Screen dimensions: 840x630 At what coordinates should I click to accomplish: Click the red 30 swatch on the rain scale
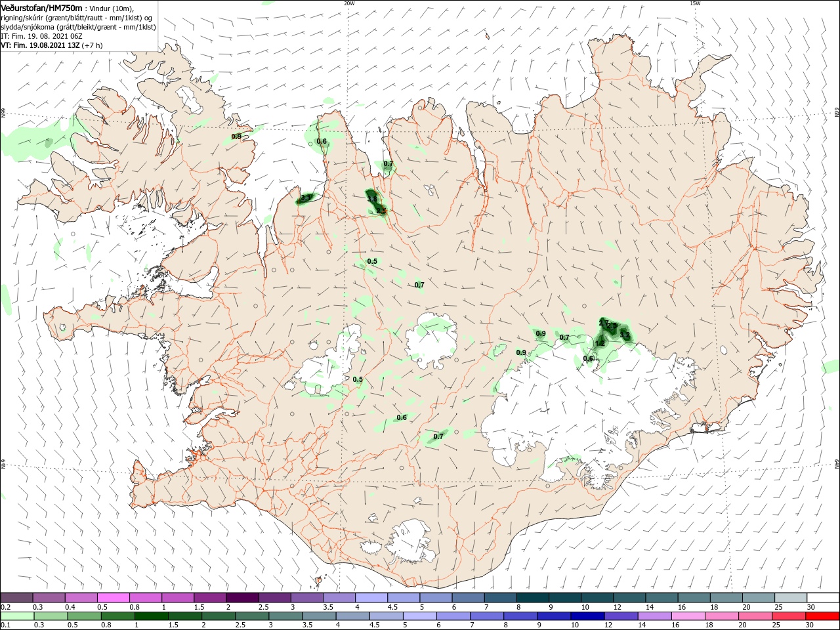click(x=823, y=616)
